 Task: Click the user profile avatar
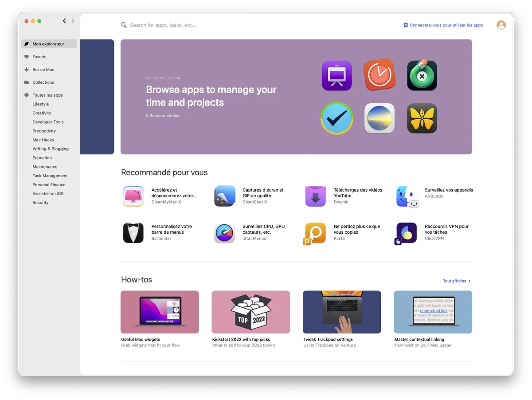(x=501, y=25)
